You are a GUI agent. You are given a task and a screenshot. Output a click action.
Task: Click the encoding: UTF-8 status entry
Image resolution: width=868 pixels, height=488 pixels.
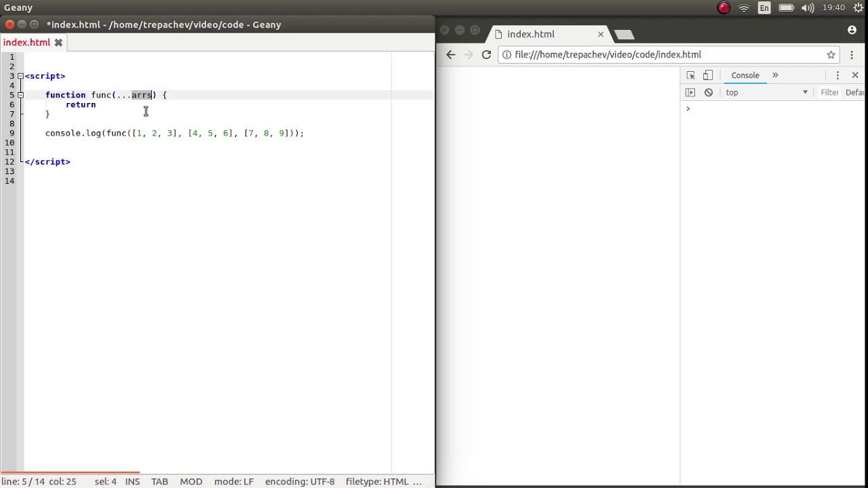pyautogui.click(x=300, y=481)
